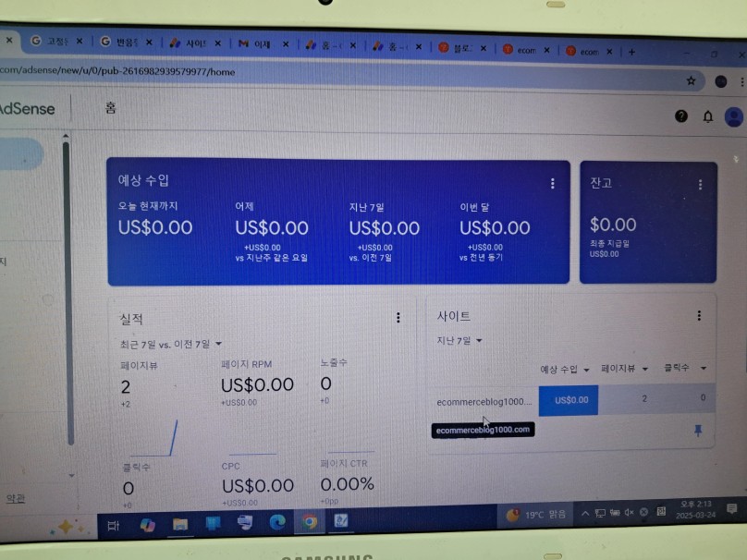Click the 오늘 현재까지 US$0.00 amount
This screenshot has height=560, width=747.
coord(155,227)
